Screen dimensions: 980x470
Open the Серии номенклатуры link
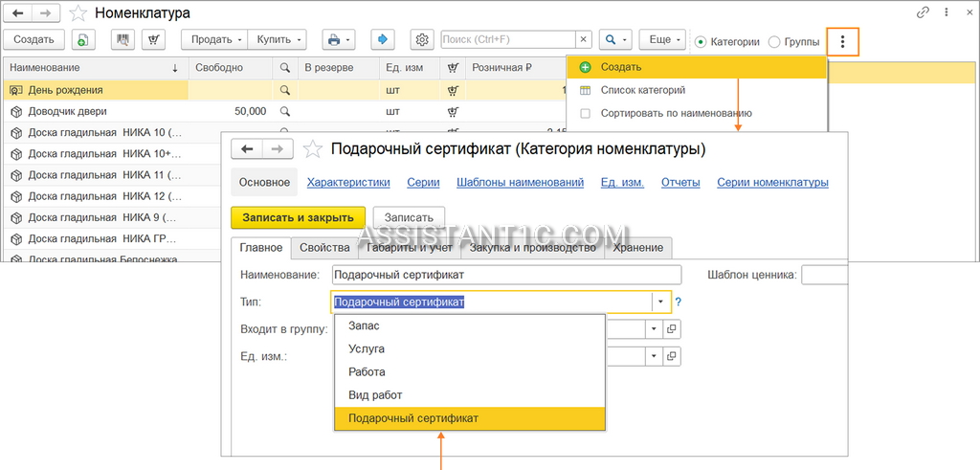pos(772,183)
